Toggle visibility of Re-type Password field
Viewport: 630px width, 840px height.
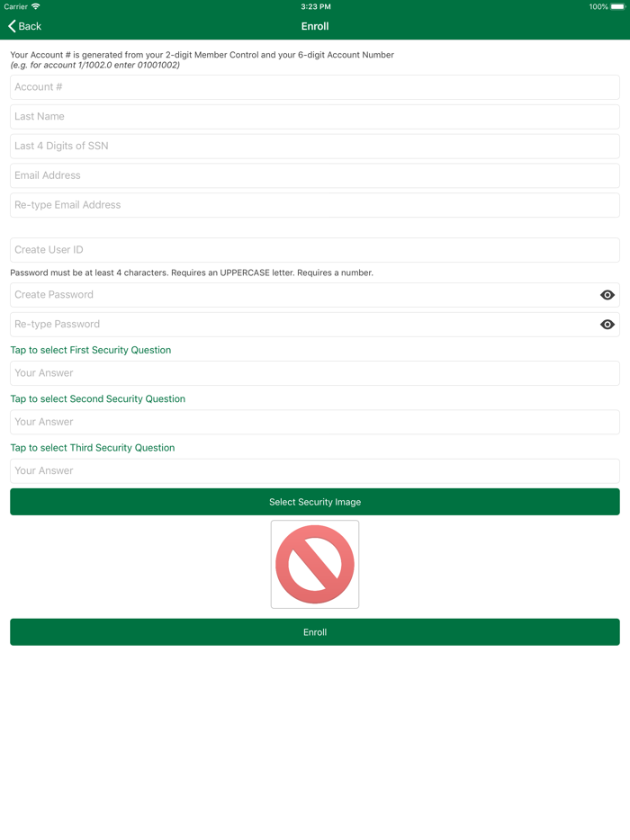point(607,325)
